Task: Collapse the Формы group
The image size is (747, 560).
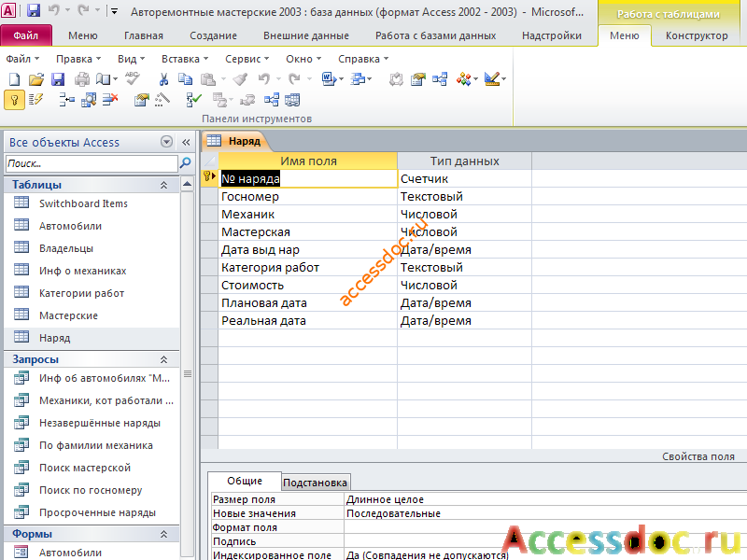Action: 164,534
